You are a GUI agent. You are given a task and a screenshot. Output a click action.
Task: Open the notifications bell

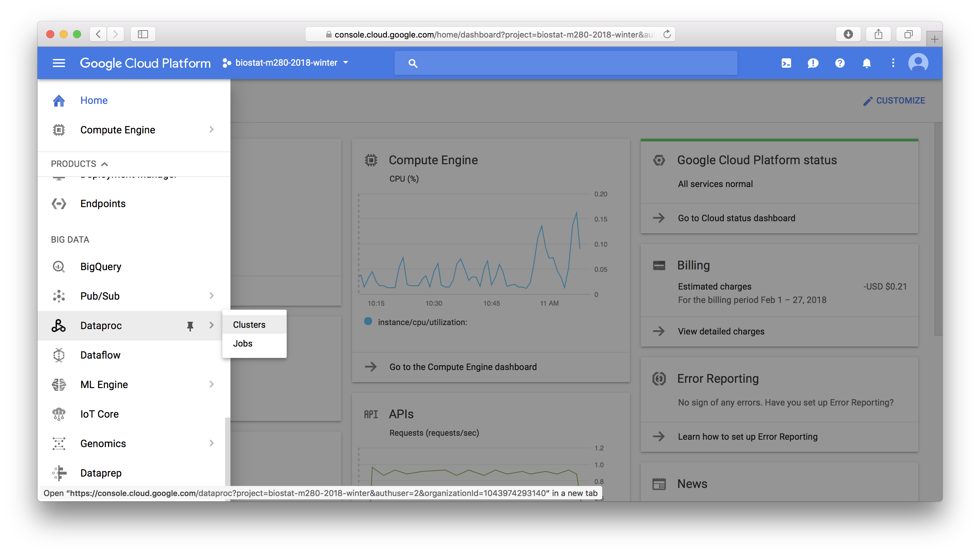coord(866,63)
